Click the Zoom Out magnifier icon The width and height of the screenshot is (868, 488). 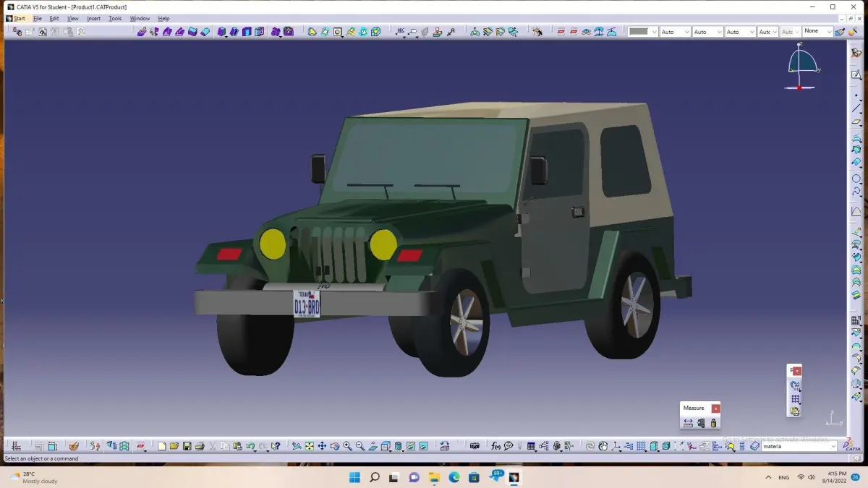tap(359, 446)
